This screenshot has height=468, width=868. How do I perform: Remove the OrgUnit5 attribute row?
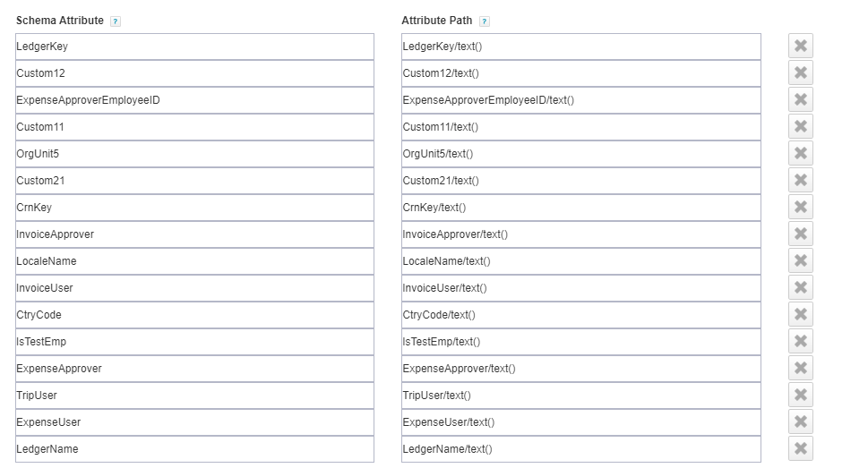[x=801, y=154]
